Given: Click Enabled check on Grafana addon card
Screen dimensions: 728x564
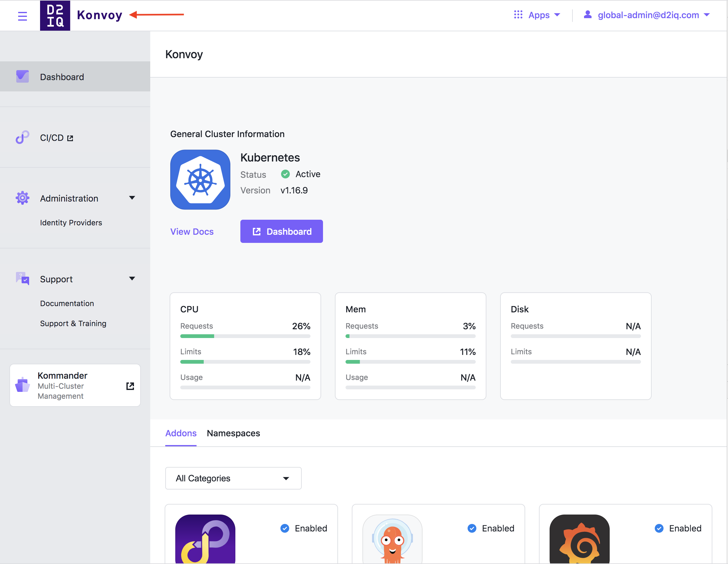Looking at the screenshot, I should [659, 528].
